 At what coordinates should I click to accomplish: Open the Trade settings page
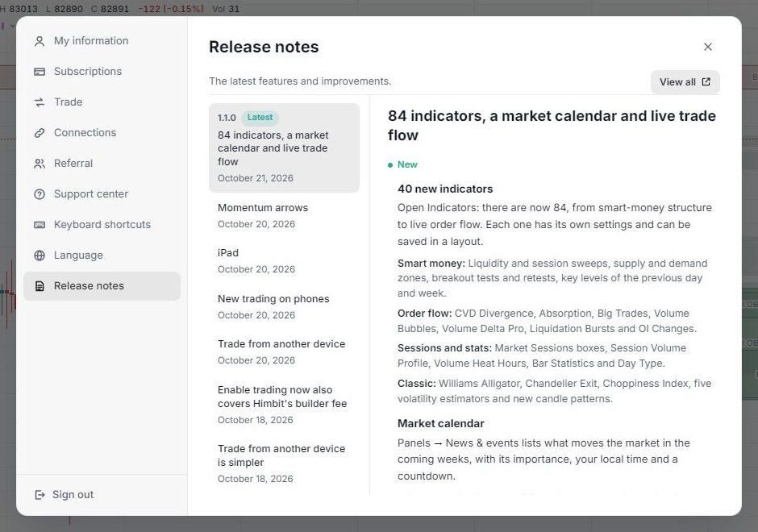point(102,102)
